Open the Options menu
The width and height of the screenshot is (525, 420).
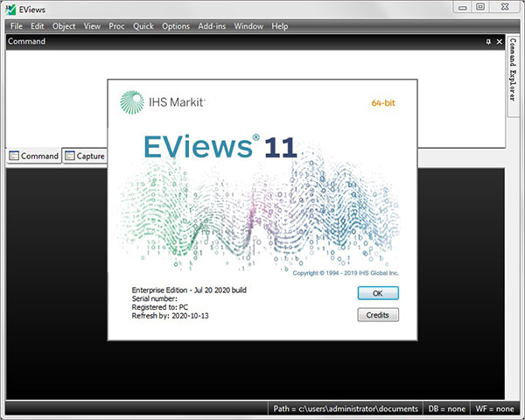pos(176,26)
